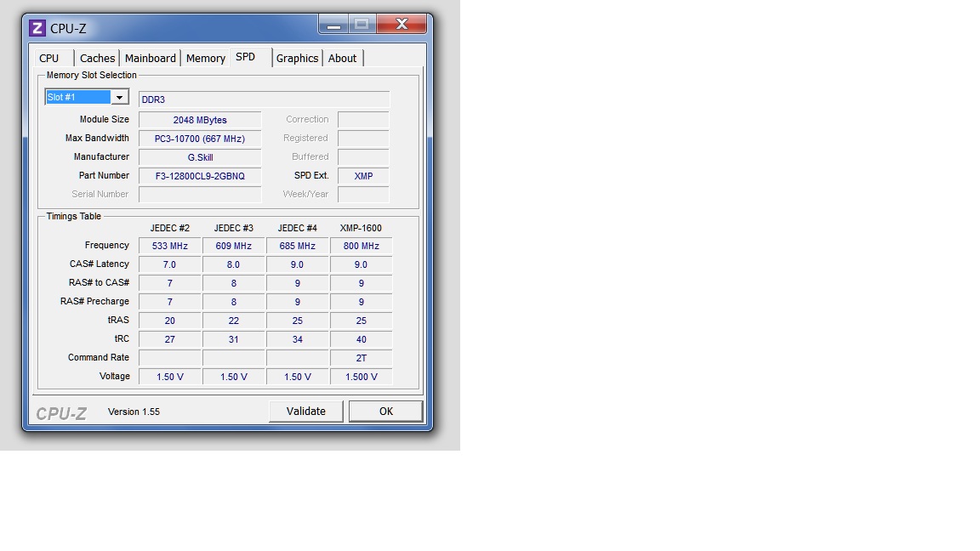Screen dimensions: 980x551
Task: Show the About tab
Action: pyautogui.click(x=343, y=58)
